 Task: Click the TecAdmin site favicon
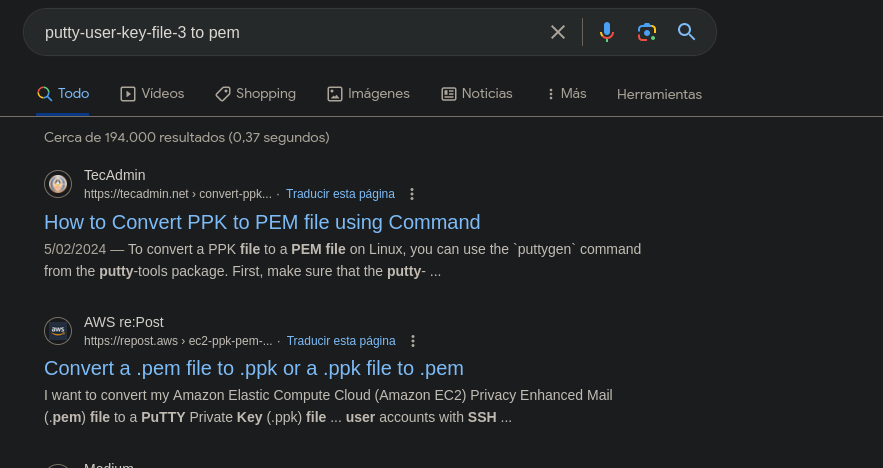tap(58, 184)
